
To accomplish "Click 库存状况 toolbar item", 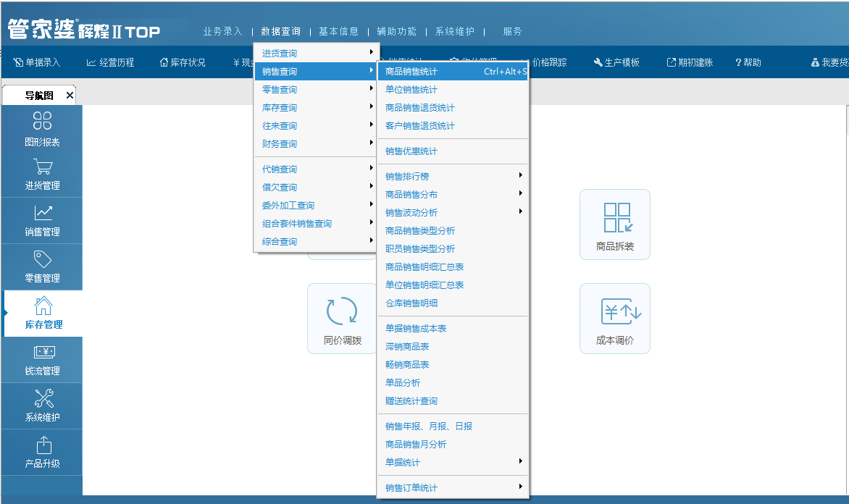I will [x=183, y=62].
